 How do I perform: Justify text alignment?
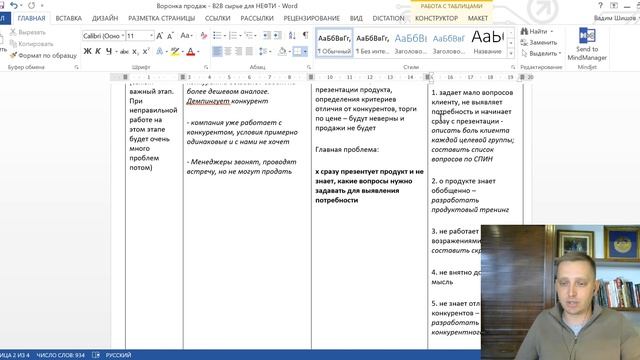pyautogui.click(x=249, y=51)
